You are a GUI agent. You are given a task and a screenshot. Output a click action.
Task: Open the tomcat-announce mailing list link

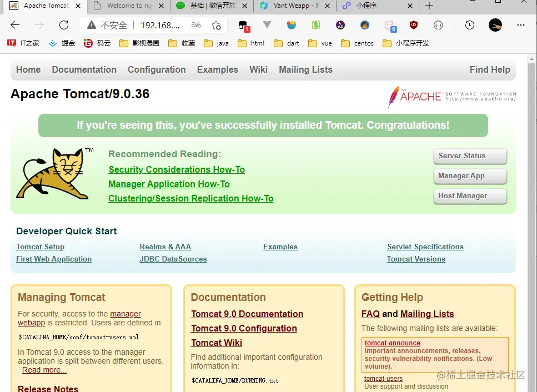click(393, 343)
